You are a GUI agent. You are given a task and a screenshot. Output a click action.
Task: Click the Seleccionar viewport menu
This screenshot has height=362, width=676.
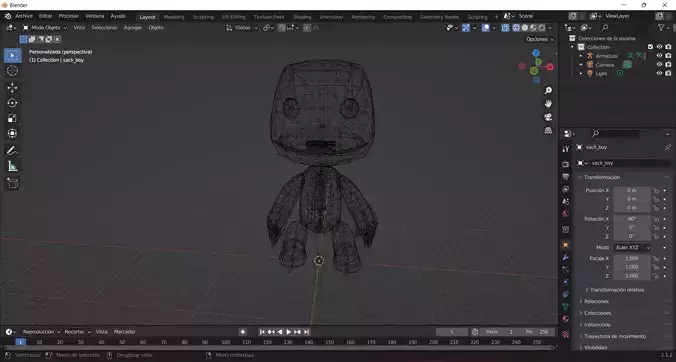[x=104, y=28]
